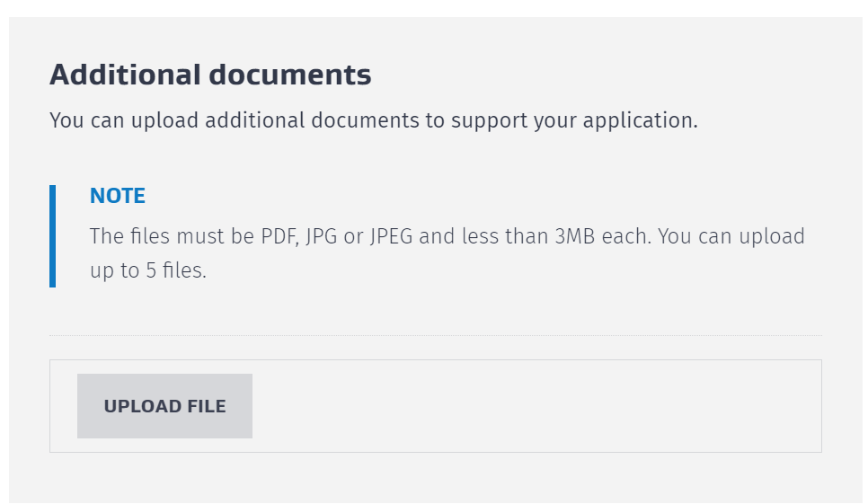Screen dimensions: 868x504
Task: Click the empty area inside the upload box
Action: 539,406
